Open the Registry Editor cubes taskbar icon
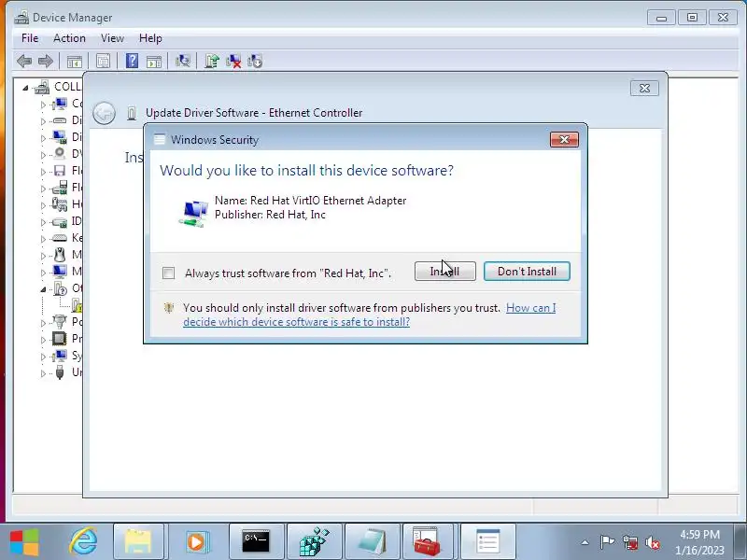The height and width of the screenshot is (560, 747). [315, 542]
